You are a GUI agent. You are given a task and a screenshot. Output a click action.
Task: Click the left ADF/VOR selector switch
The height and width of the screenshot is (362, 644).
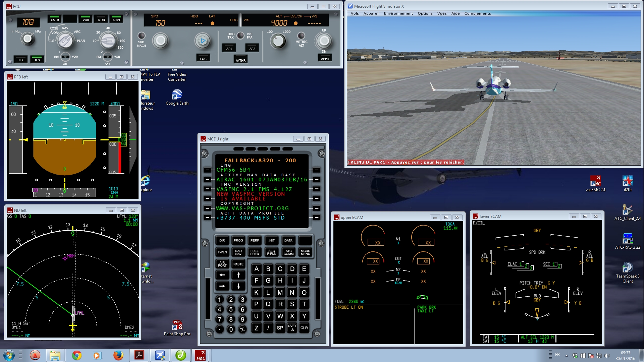tap(65, 56)
